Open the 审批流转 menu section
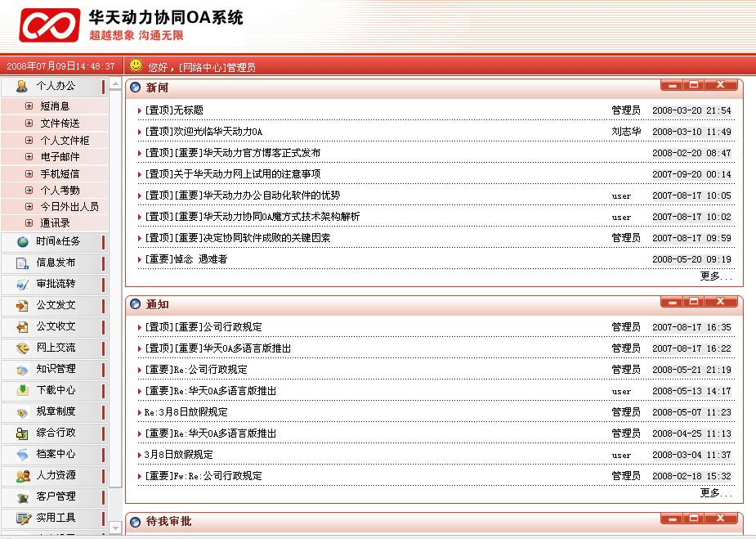Viewport: 756px width, 539px height. 54,284
